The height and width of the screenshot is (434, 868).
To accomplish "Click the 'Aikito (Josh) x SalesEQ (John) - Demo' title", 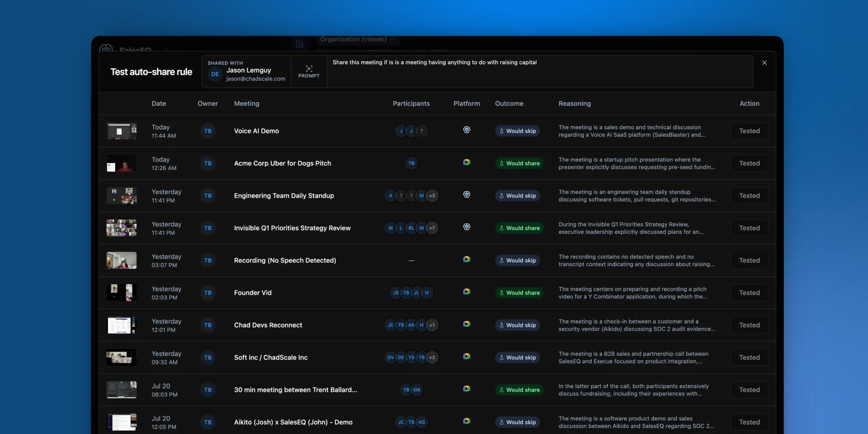I will (x=293, y=422).
